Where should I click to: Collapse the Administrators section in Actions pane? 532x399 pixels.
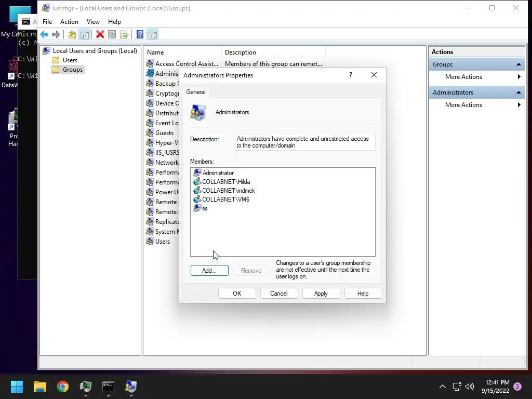[x=518, y=92]
